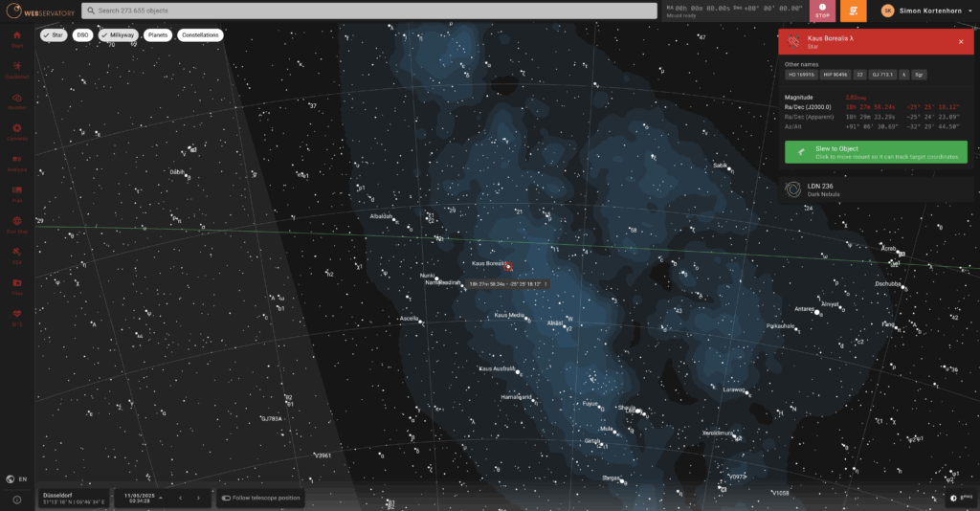Click Slew to Object button
Viewport: 980px width, 511px height.
click(876, 152)
